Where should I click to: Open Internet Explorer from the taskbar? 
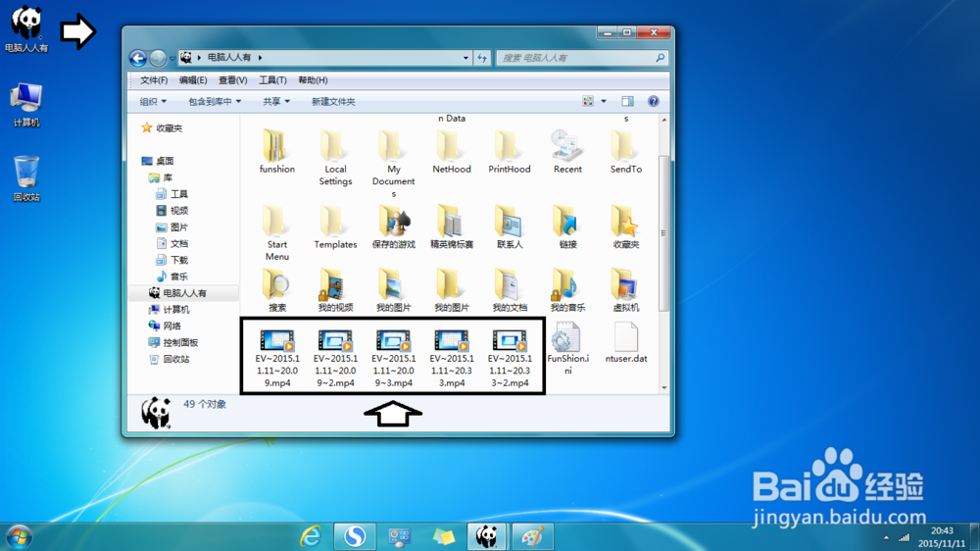click(311, 536)
